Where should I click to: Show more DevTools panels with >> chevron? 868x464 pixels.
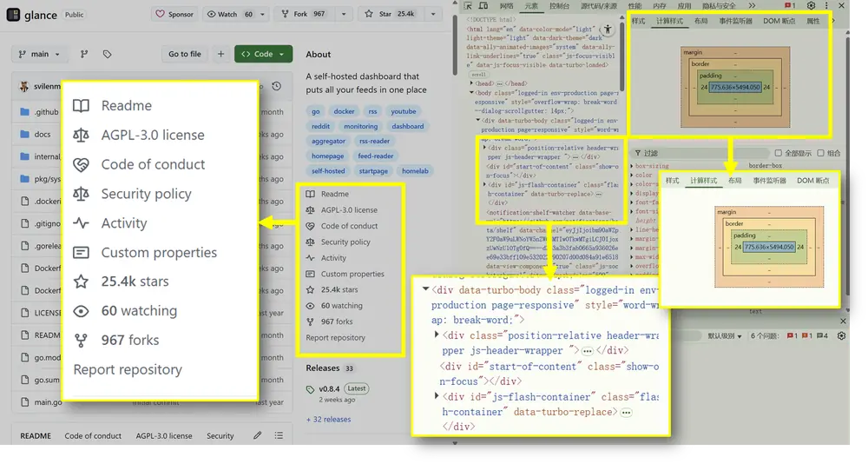click(752, 5)
